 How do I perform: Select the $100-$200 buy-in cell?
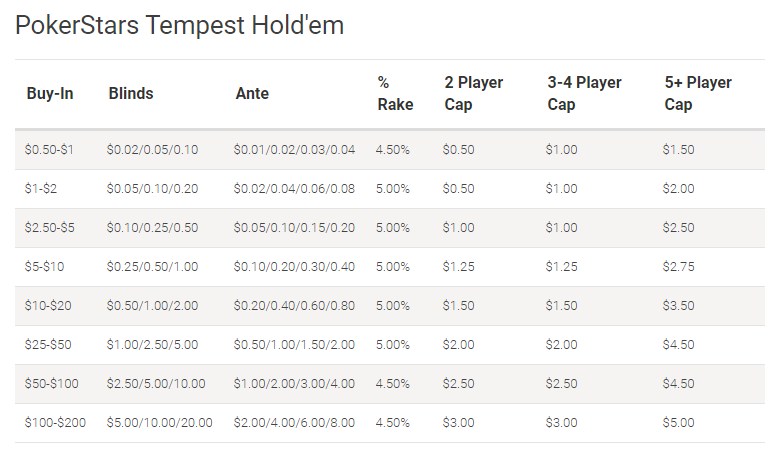point(55,423)
